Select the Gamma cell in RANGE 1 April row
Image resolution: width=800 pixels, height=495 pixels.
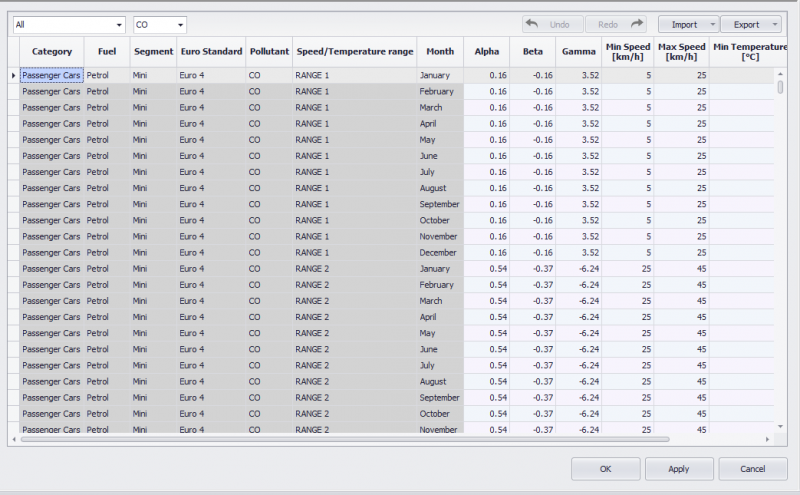[x=579, y=123]
